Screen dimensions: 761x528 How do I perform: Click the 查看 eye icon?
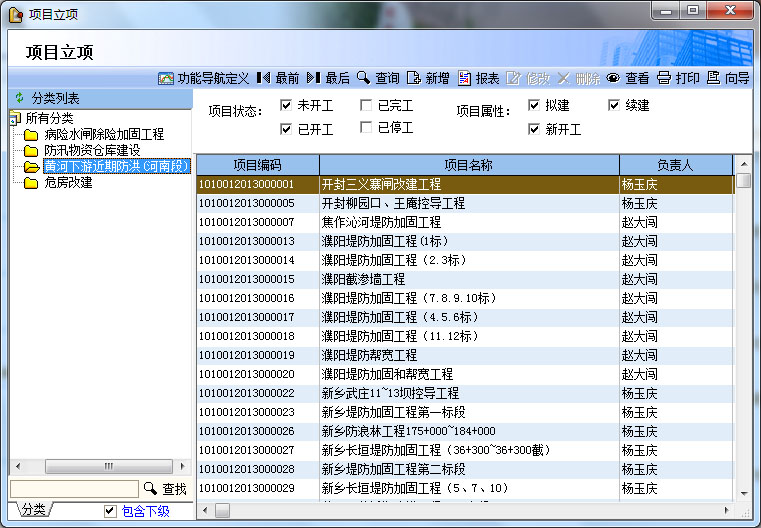click(x=628, y=78)
